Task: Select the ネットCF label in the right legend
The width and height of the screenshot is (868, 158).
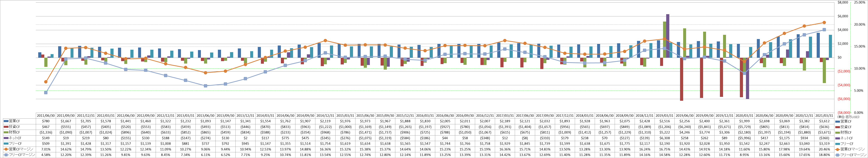Action: (847, 138)
